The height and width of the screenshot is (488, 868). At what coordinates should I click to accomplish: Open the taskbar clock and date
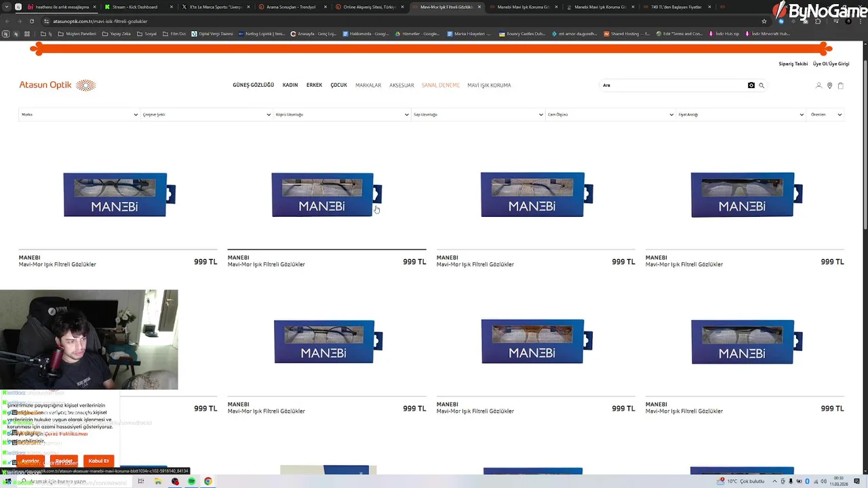(x=838, y=481)
